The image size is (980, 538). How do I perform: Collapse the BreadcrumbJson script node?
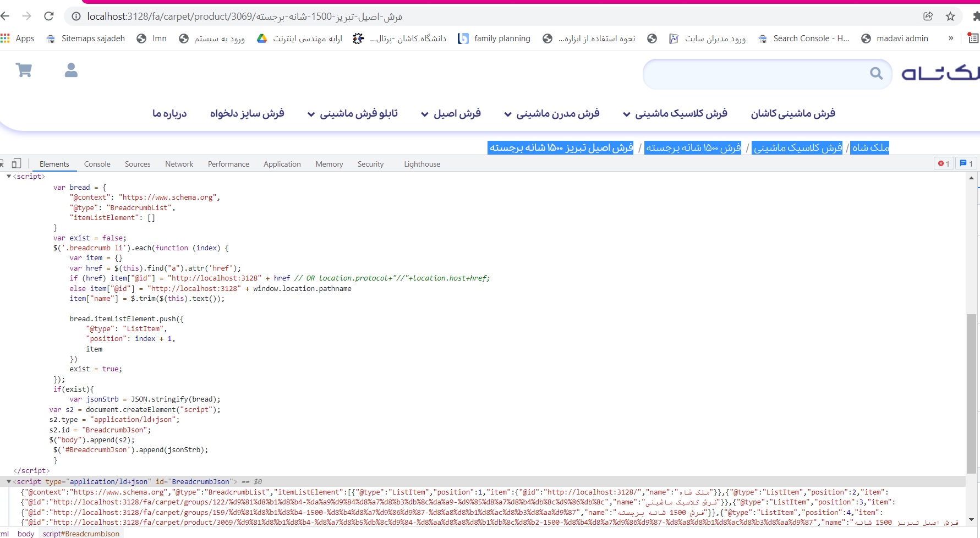click(9, 481)
